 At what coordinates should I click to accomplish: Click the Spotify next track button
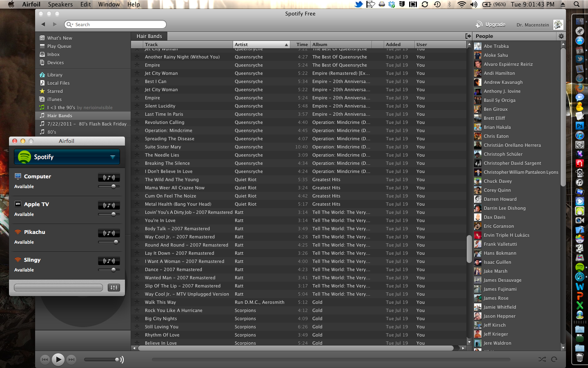pos(71,359)
